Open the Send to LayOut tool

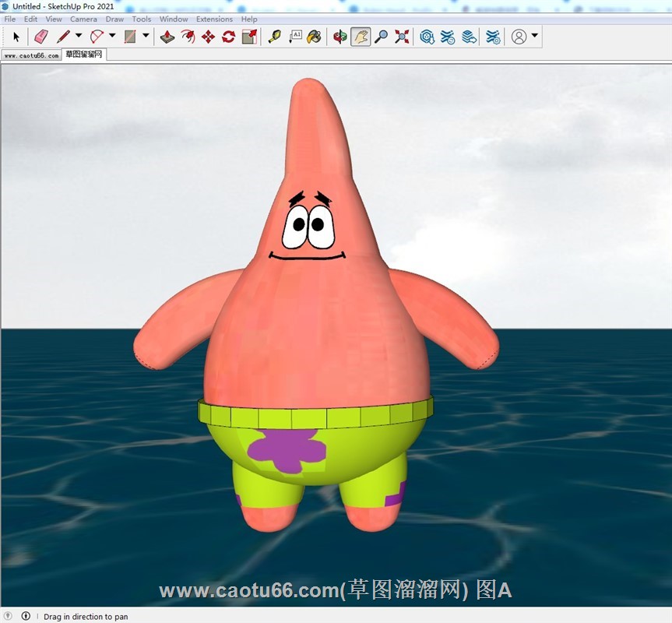pos(469,37)
